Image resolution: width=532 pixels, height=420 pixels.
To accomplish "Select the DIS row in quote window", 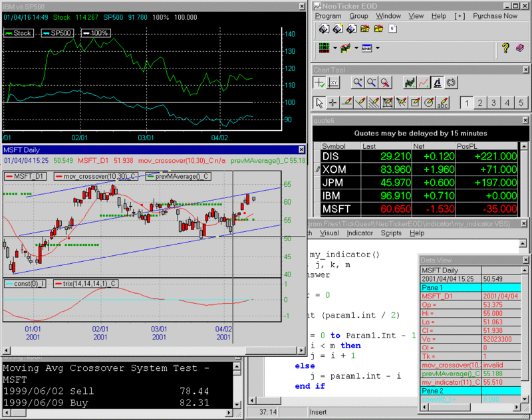I will coord(419,156).
